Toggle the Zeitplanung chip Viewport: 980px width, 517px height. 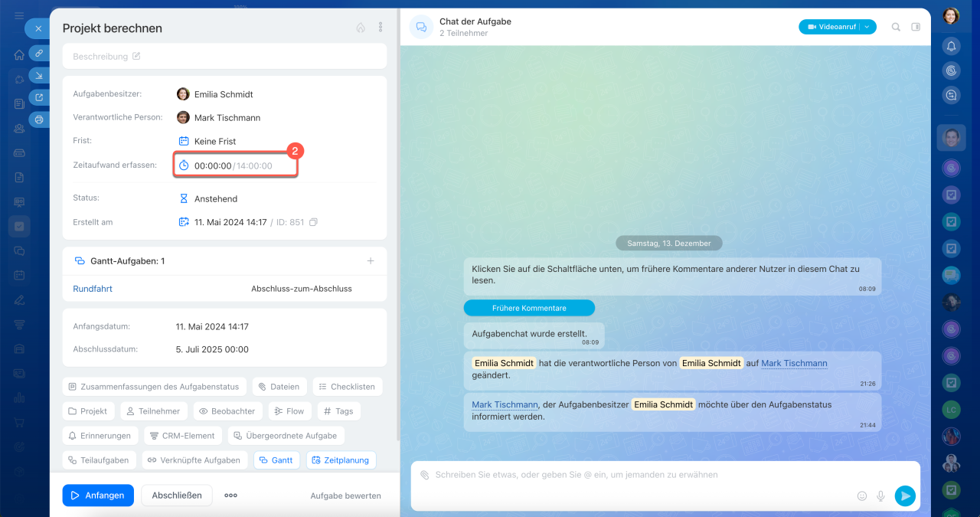(x=341, y=460)
